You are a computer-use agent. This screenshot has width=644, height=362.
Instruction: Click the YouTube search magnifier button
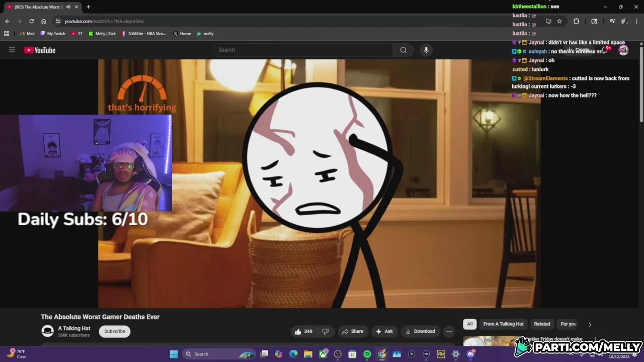tap(404, 50)
